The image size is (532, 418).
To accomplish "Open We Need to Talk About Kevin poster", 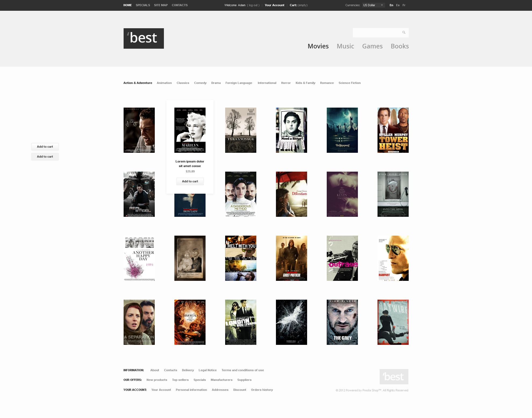I will pyautogui.click(x=342, y=194).
